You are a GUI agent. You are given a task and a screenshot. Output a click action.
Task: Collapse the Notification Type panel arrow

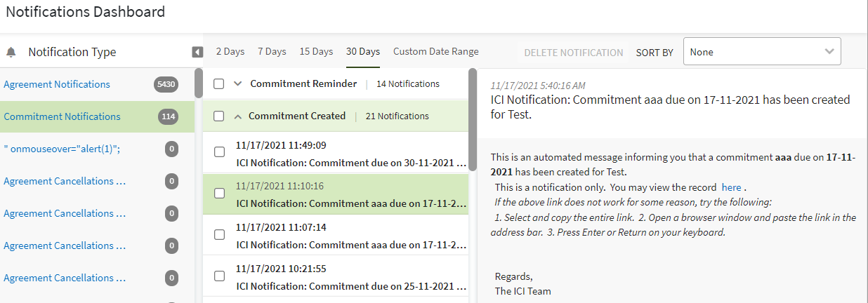pos(197,52)
